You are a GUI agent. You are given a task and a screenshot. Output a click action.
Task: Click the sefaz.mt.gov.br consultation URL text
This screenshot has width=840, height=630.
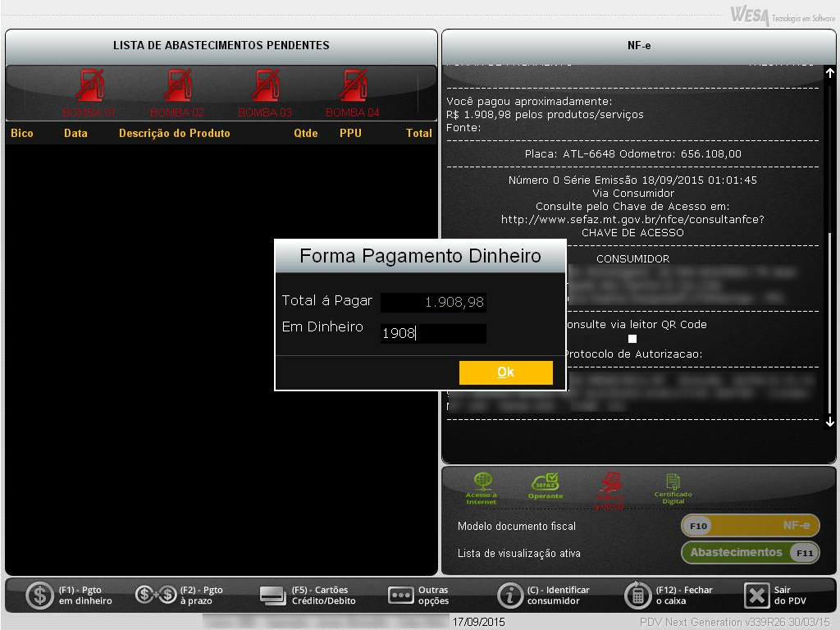[x=632, y=219]
